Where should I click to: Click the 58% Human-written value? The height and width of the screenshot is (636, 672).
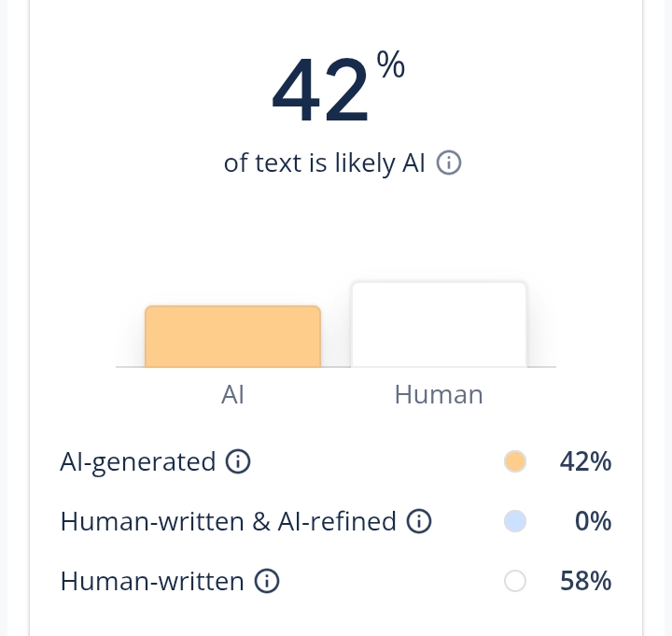585,581
